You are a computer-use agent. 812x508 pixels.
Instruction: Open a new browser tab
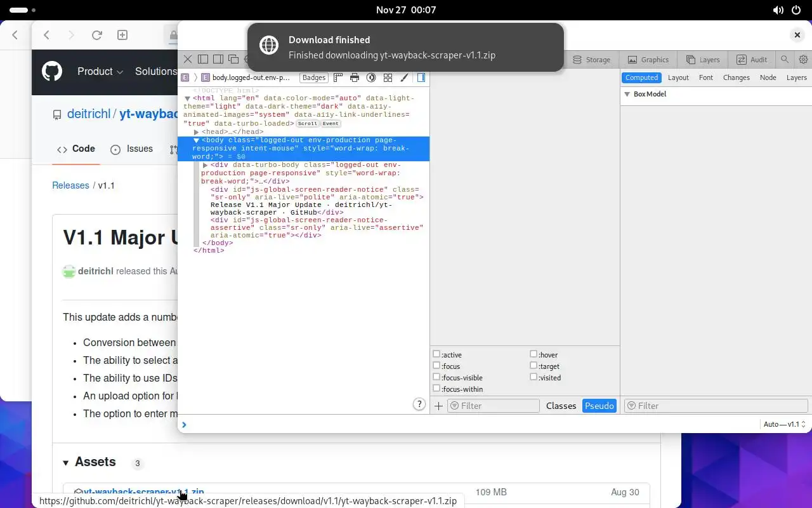point(122,35)
